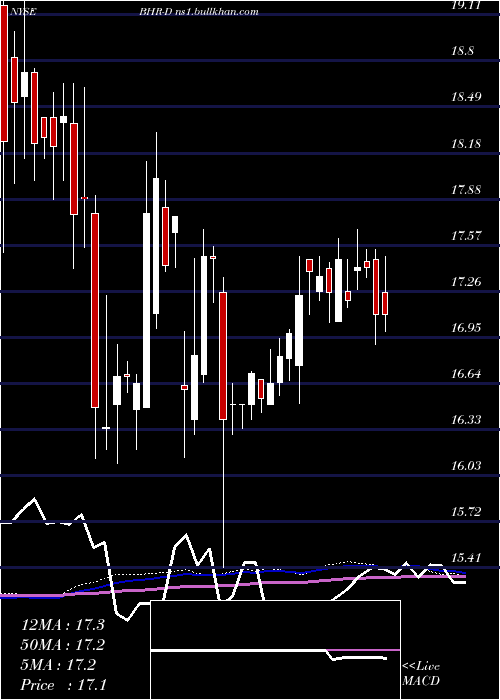Select the 18.49 price axis label
The image size is (500, 700).
[466, 97]
